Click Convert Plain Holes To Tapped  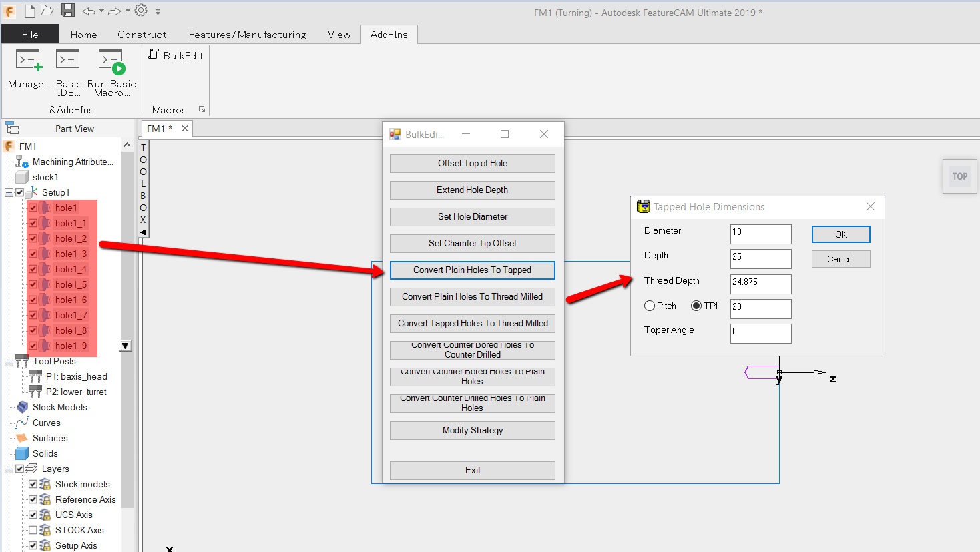point(472,270)
